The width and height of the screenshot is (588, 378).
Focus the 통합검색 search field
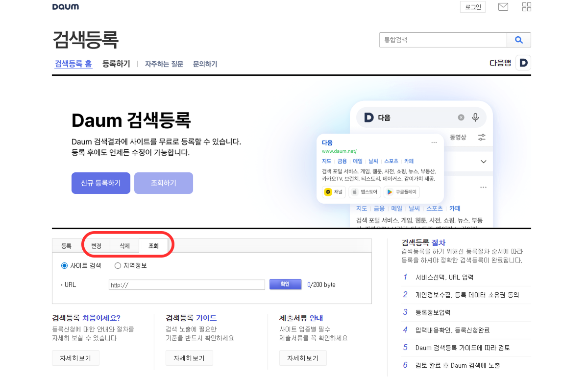[443, 40]
